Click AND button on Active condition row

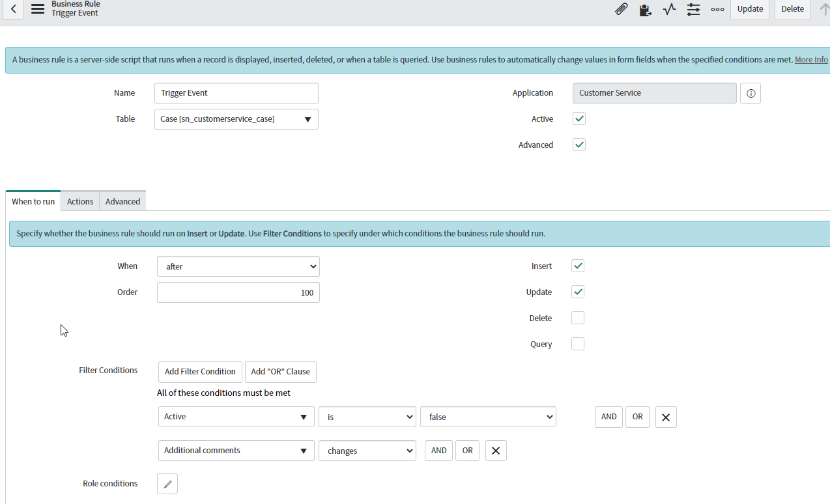(608, 417)
